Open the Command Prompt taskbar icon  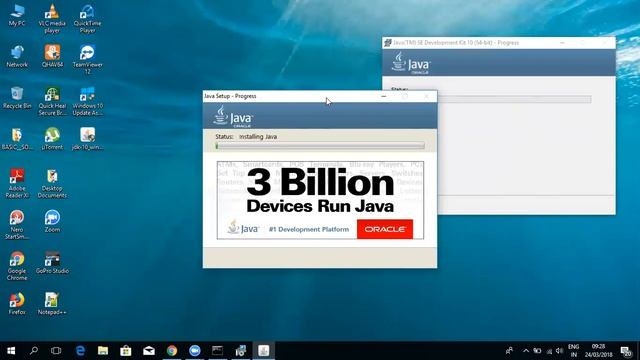(x=218, y=351)
